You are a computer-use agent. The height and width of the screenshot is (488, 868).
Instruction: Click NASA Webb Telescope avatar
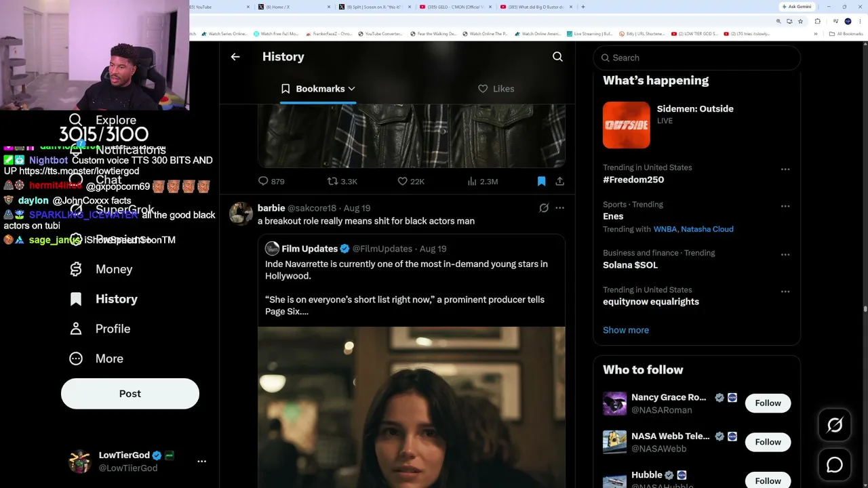point(614,442)
